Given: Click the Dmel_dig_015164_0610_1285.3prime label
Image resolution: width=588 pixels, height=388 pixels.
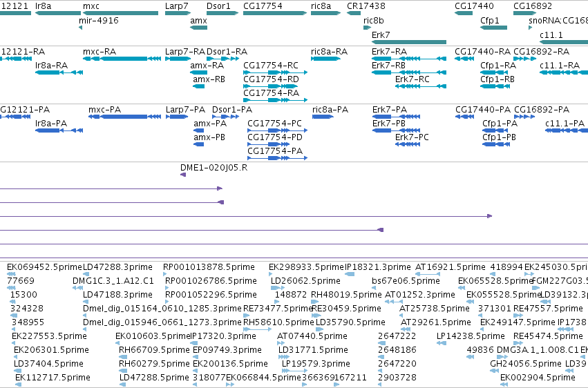Looking at the screenshot, I should coord(162,308).
